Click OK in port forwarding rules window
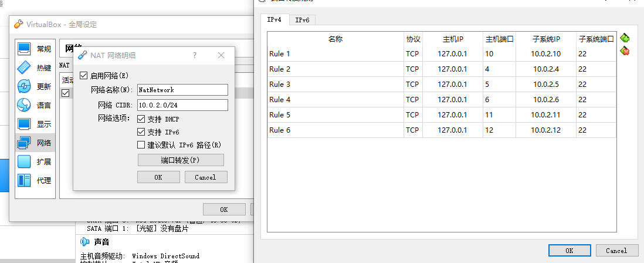This screenshot has width=644, height=263. point(570,250)
